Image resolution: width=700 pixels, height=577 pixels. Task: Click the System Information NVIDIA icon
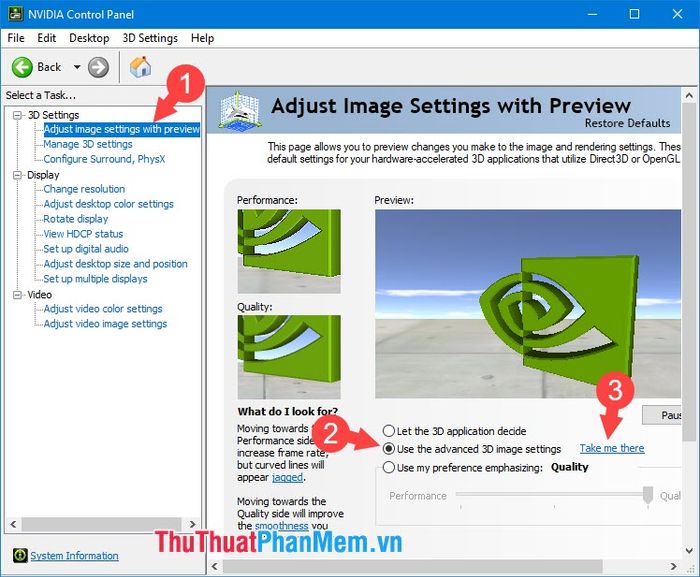tap(20, 555)
